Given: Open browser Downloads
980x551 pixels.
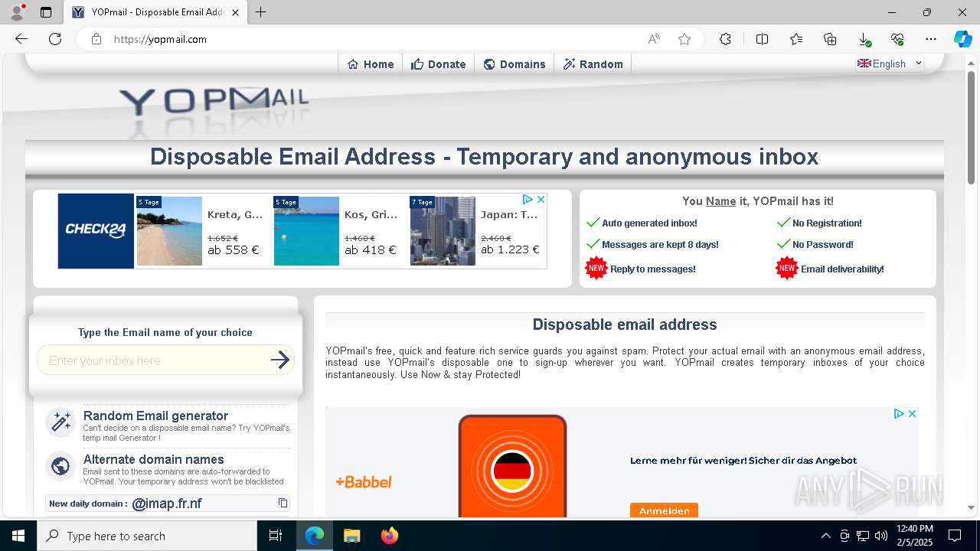Looking at the screenshot, I should coord(864,39).
